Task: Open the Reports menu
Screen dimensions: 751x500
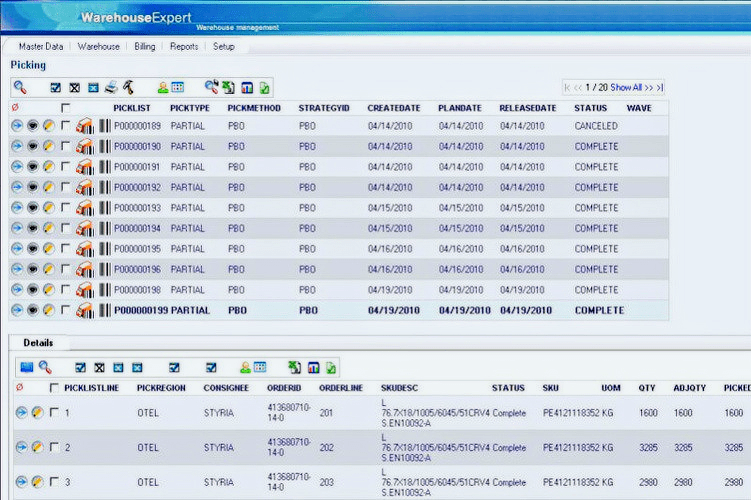Action: [183, 46]
